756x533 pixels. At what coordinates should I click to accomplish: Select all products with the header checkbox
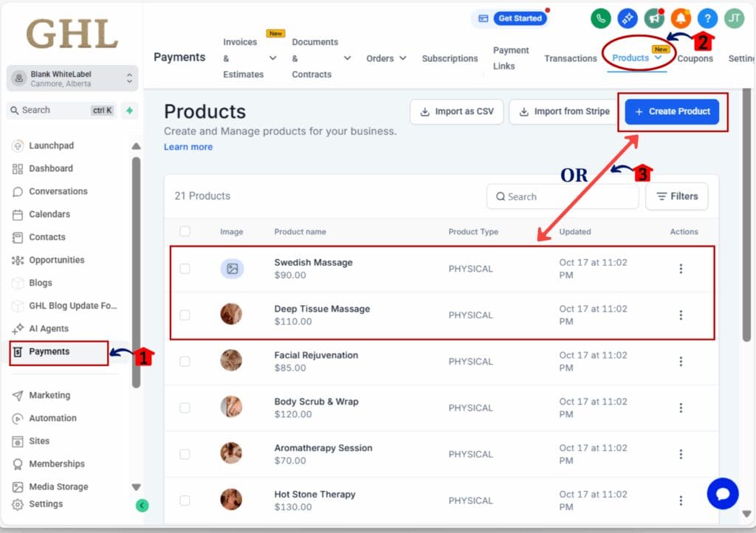point(185,231)
